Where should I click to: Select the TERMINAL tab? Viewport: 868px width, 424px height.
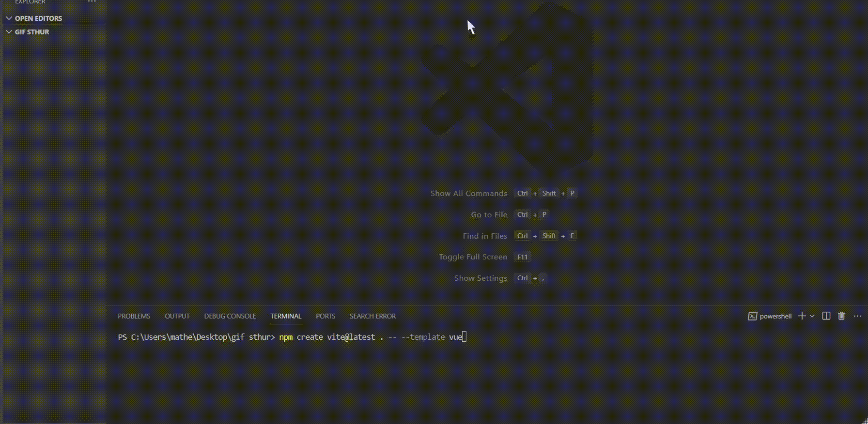(286, 316)
